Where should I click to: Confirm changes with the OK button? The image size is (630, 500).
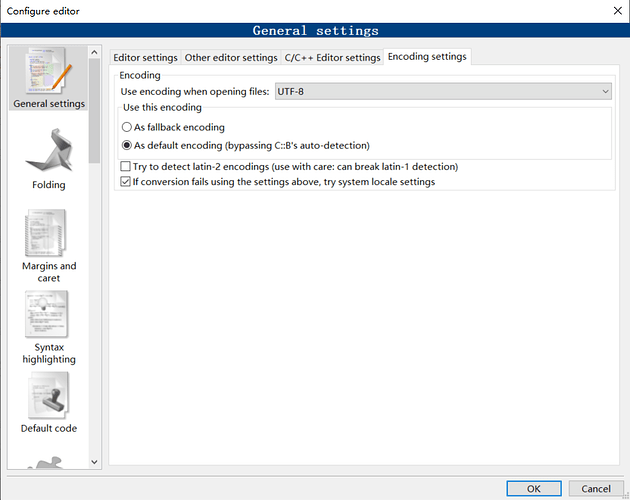click(534, 489)
